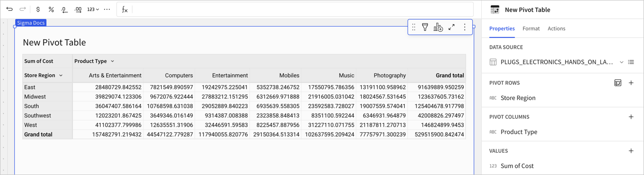Click the Southwest row header
This screenshot has height=175, width=644.
click(x=47, y=115)
